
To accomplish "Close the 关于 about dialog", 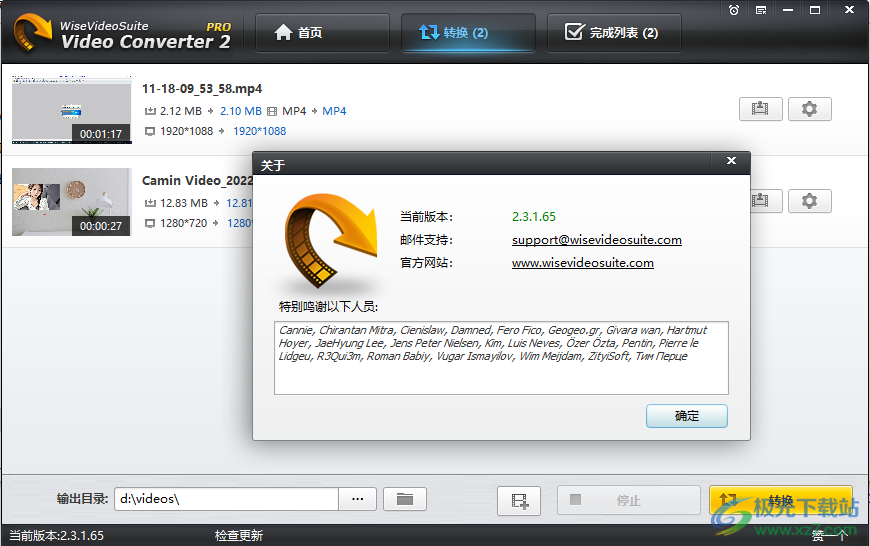I will point(731,161).
